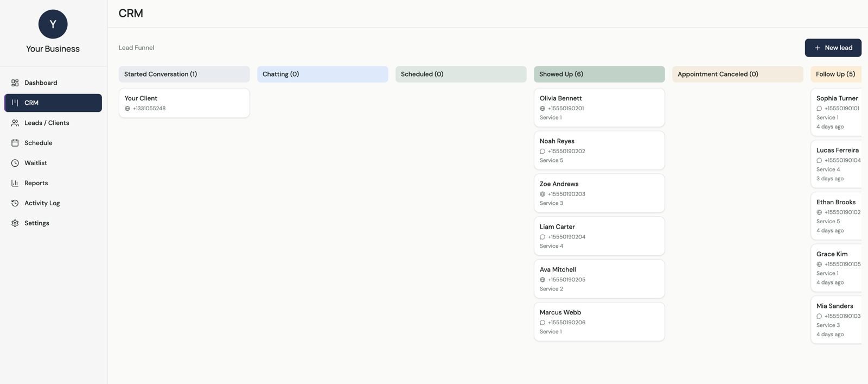Open Sophia Turner's lead card
Image resolution: width=868 pixels, height=384 pixels.
[x=836, y=112]
